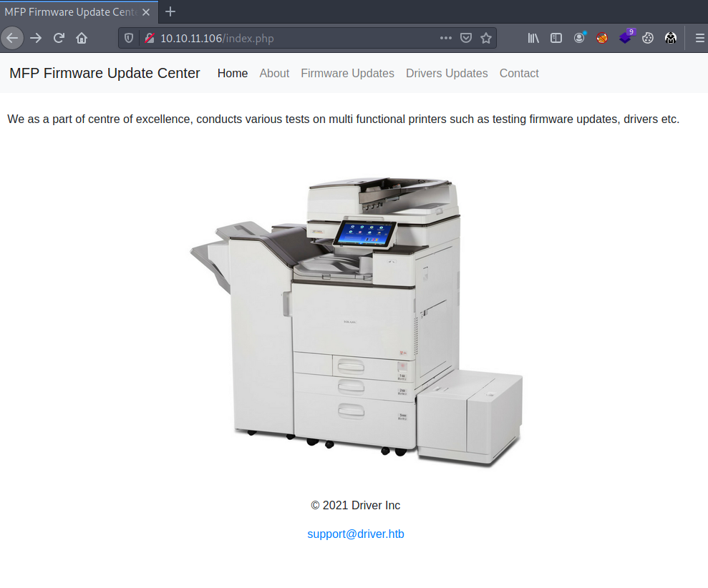Open the Contact nav link
The image size is (708, 588).
tap(519, 73)
